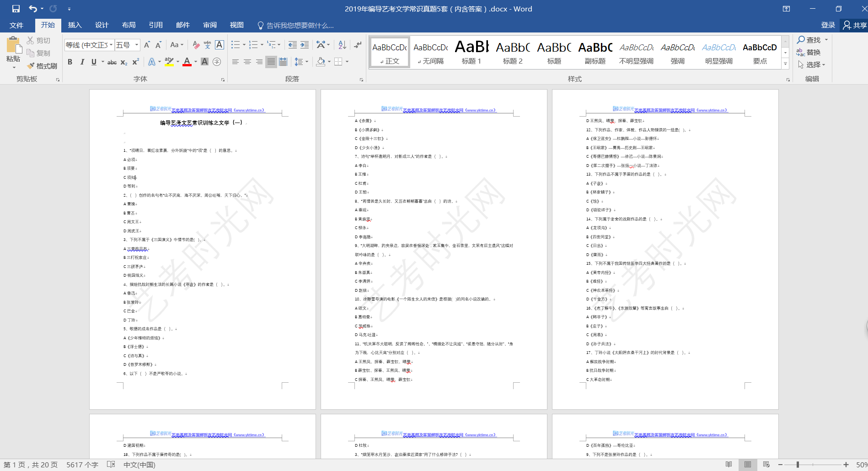The height and width of the screenshot is (471, 868).
Task: Toggle Italic formatting
Action: pyautogui.click(x=82, y=62)
